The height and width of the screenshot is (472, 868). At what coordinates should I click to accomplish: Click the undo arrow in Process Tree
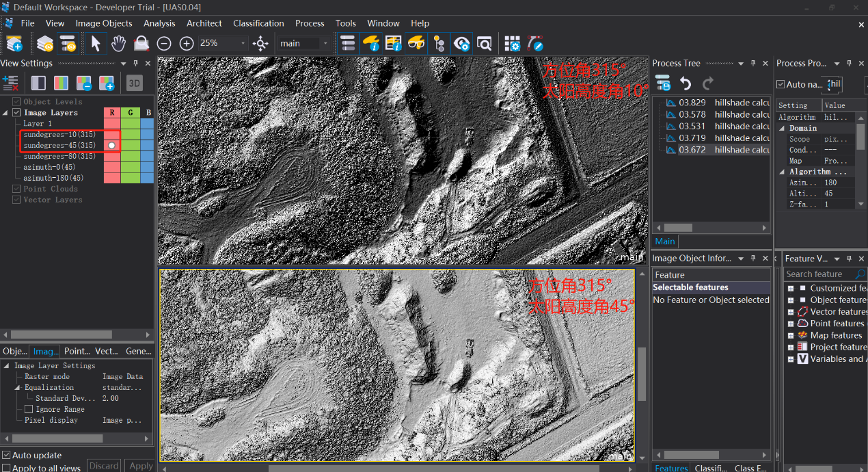point(686,83)
